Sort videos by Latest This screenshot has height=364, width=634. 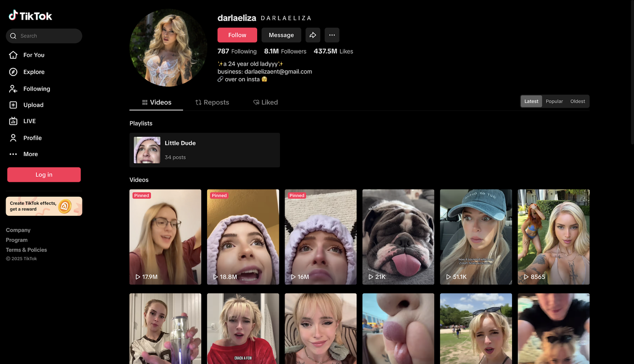click(x=531, y=101)
